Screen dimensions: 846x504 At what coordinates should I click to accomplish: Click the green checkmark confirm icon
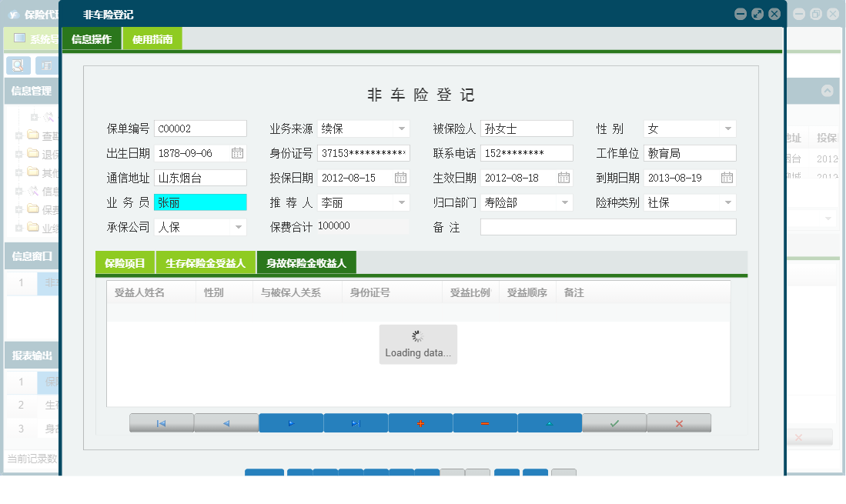[x=614, y=422]
